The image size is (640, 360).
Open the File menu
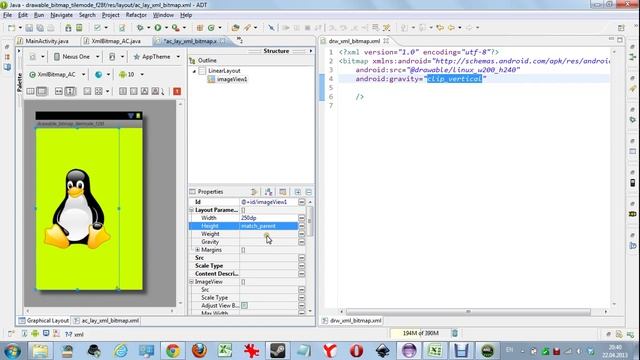tap(7, 15)
